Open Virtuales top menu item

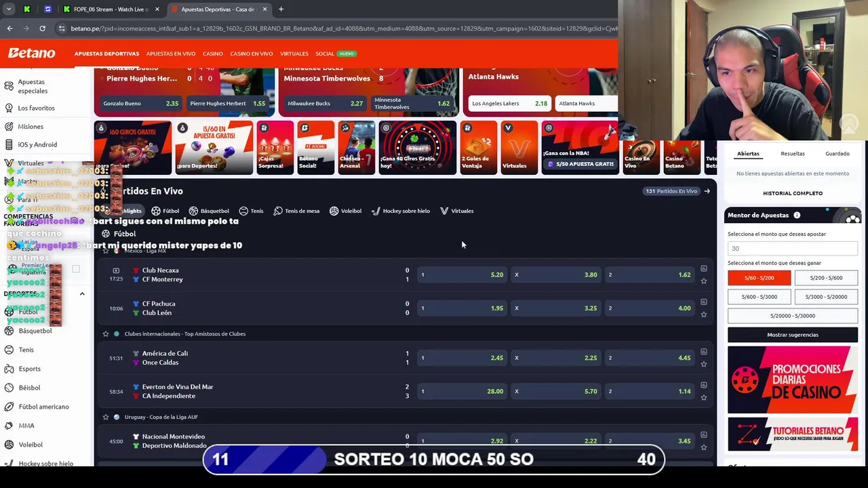coord(294,54)
